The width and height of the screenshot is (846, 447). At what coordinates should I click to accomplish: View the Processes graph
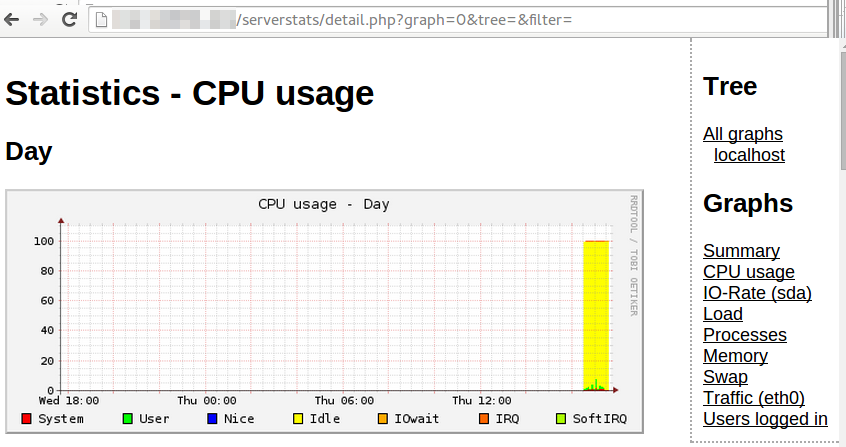[745, 335]
